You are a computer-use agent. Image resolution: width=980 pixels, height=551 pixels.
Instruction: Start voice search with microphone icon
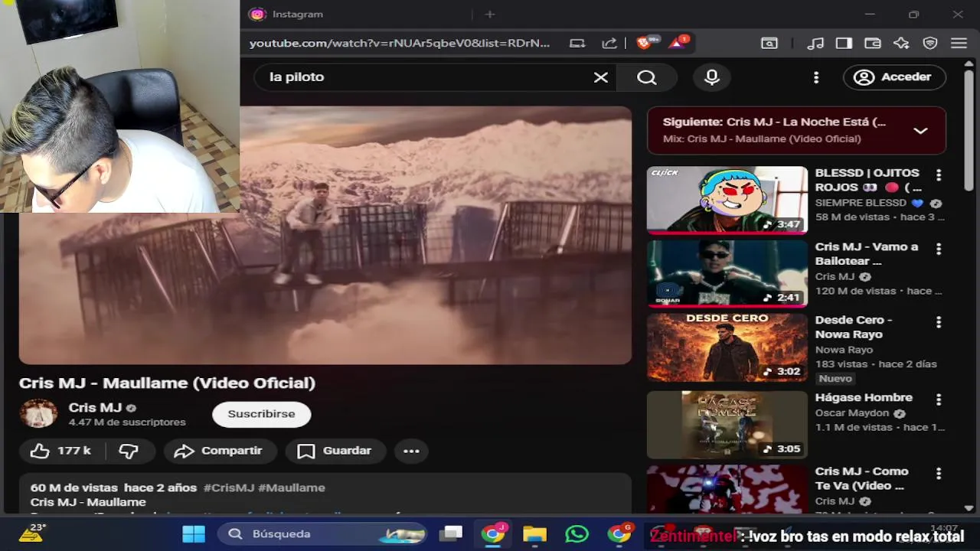(712, 77)
